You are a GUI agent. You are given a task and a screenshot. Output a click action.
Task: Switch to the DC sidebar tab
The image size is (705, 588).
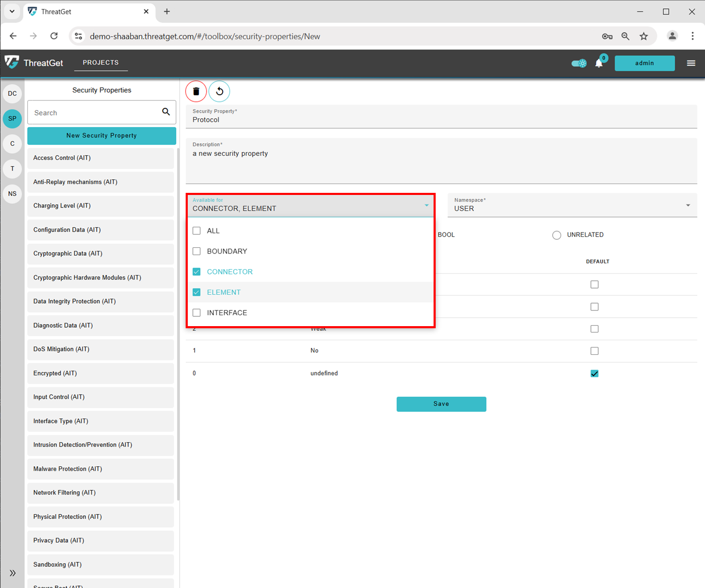tap(13, 94)
